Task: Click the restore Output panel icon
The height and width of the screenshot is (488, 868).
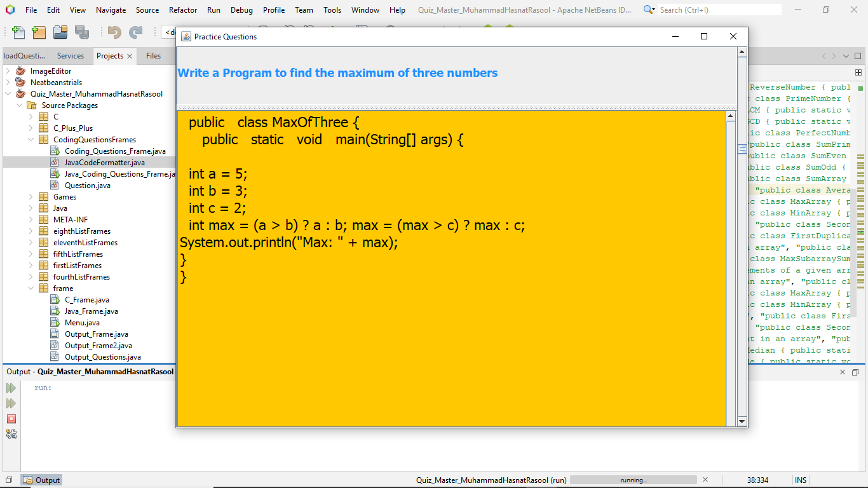Action: tap(855, 372)
